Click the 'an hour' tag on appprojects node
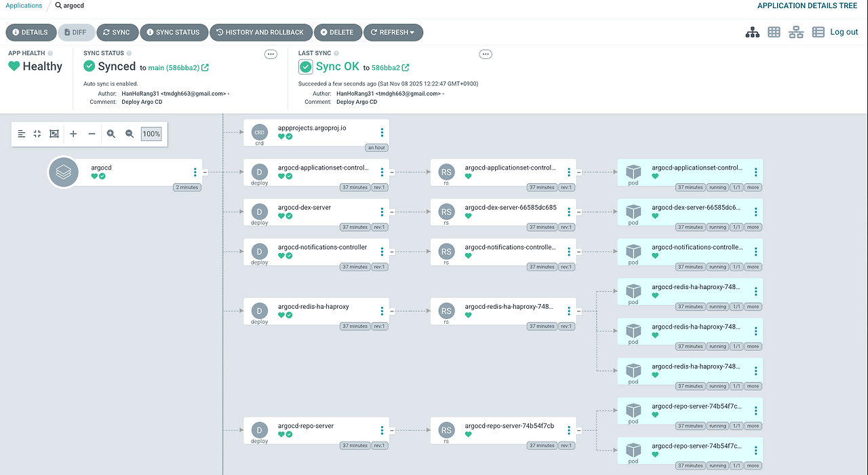868x475 pixels. (376, 147)
